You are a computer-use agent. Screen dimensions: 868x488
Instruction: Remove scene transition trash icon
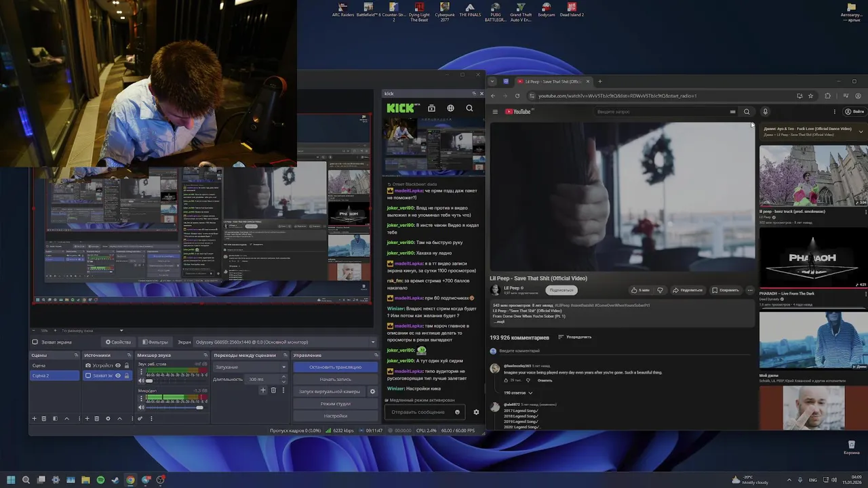[273, 390]
